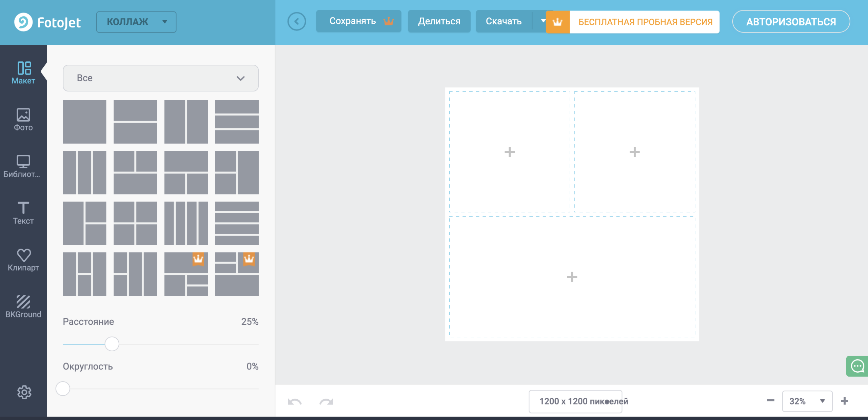
Task: Click the АВТОРИЗОВАТЬСЯ button
Action: point(791,22)
